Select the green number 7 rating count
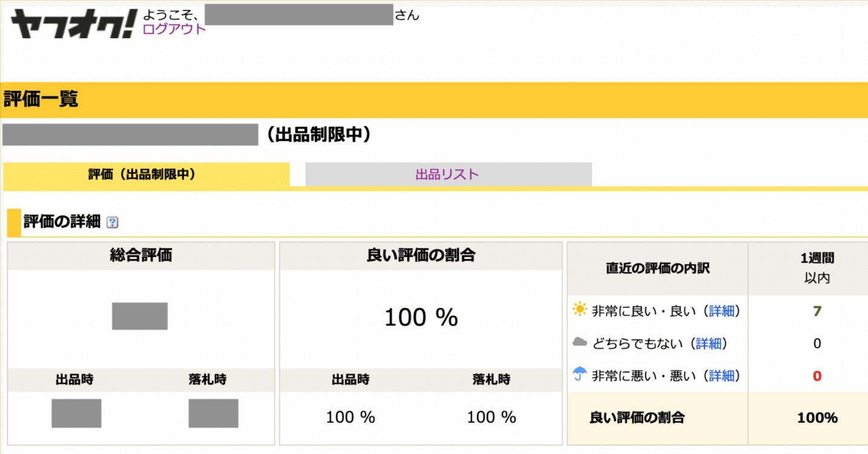Viewport: 868px width, 454px height. (817, 310)
